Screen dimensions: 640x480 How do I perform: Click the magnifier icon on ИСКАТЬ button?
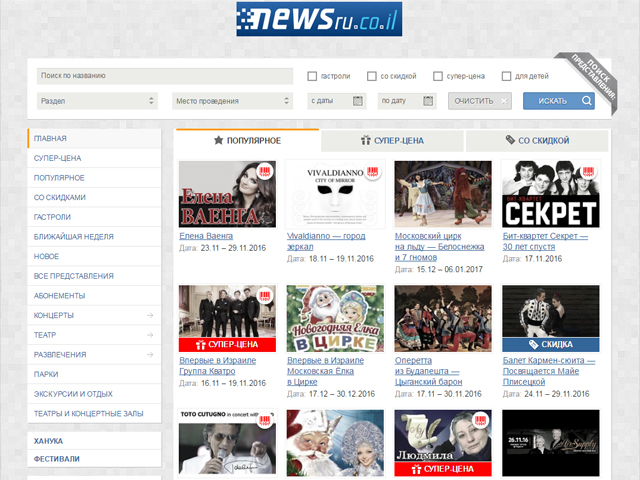(x=587, y=101)
